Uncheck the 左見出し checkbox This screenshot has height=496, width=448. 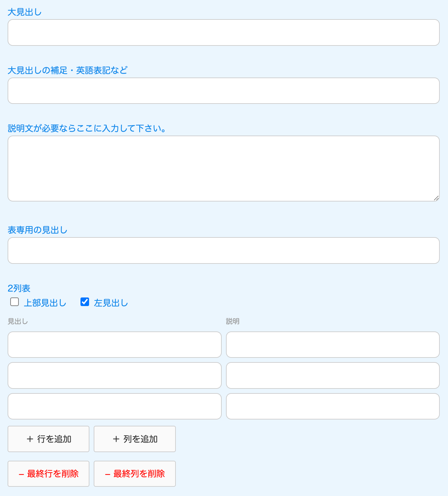[85, 302]
